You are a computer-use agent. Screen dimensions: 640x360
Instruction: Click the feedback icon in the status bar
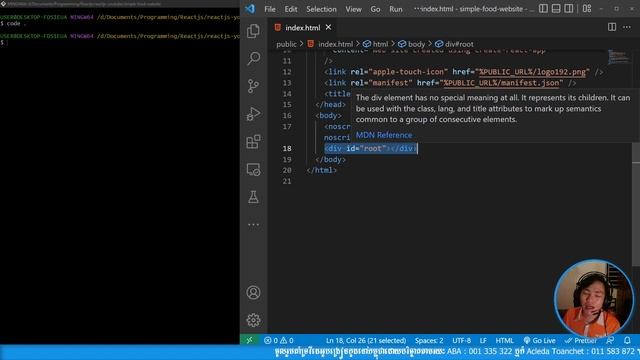[x=610, y=340]
